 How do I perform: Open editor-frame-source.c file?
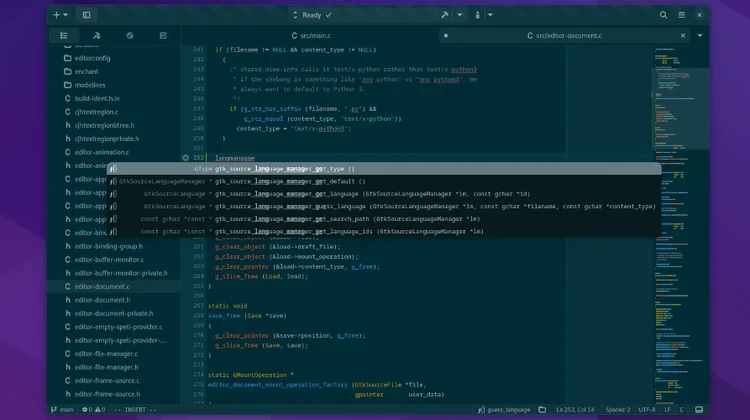(x=107, y=380)
